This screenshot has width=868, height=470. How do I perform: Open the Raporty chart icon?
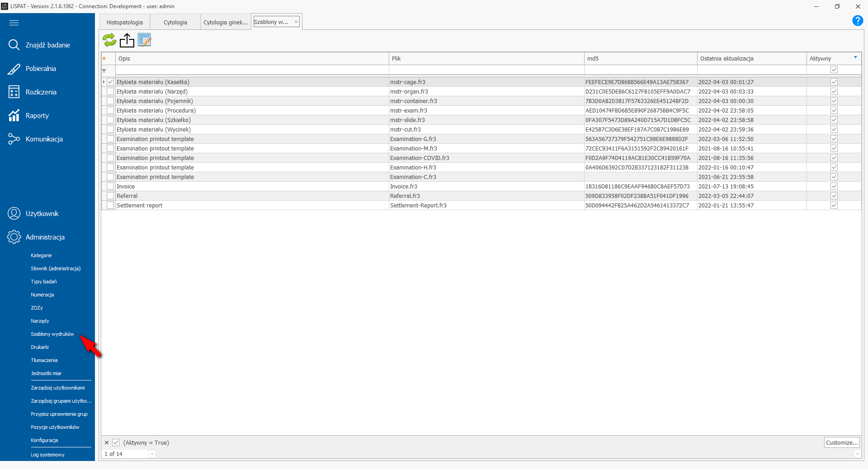pyautogui.click(x=14, y=116)
